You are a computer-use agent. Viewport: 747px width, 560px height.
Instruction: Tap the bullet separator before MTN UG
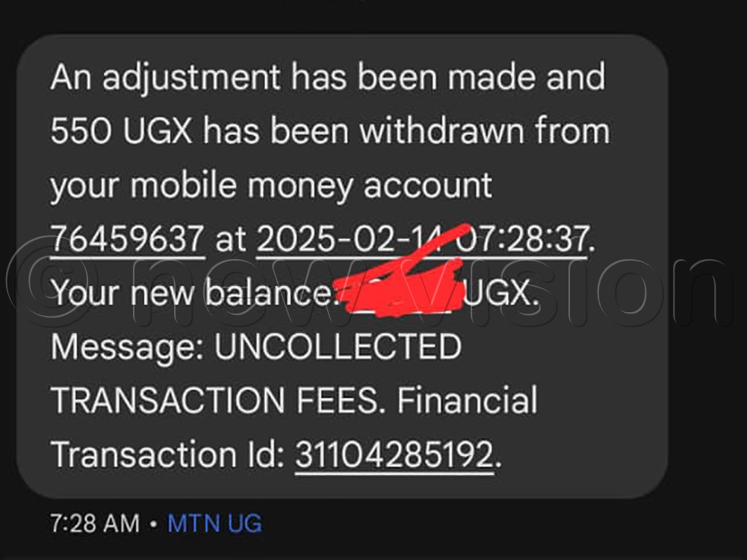pyautogui.click(x=153, y=524)
